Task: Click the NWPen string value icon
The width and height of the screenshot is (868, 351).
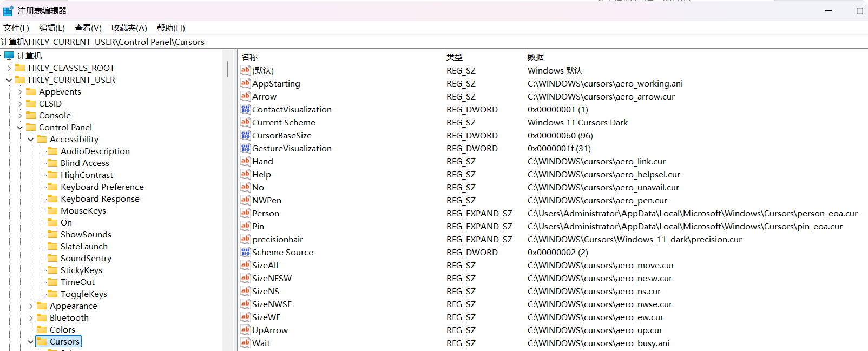Action: coord(246,200)
